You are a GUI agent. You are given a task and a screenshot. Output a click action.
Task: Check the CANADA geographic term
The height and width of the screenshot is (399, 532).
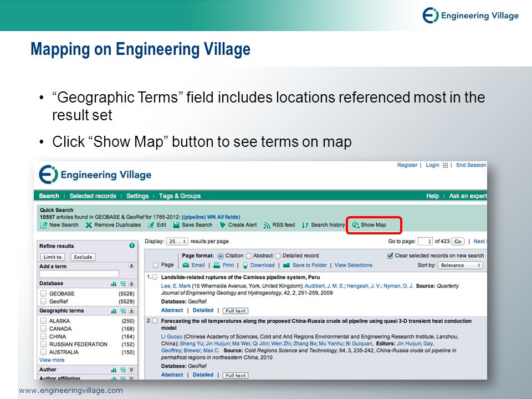point(43,329)
